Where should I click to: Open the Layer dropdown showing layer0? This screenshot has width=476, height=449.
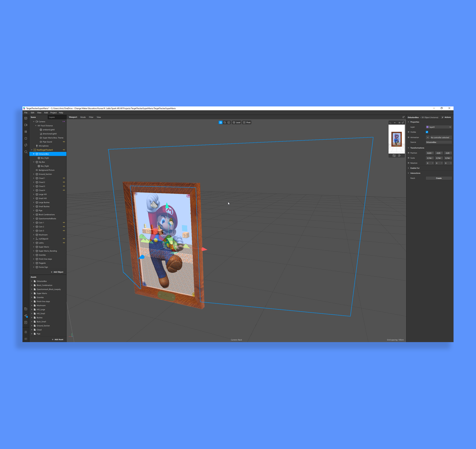click(439, 127)
